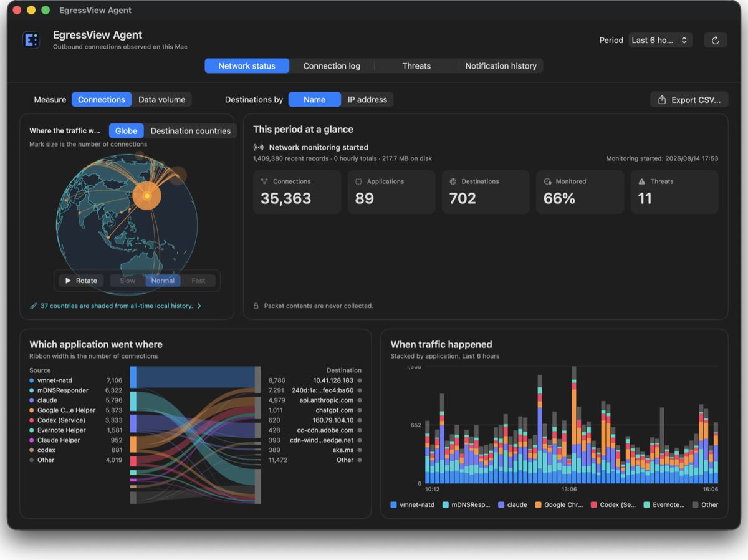Click the packet contents lock icon
748x560 pixels.
(x=256, y=306)
